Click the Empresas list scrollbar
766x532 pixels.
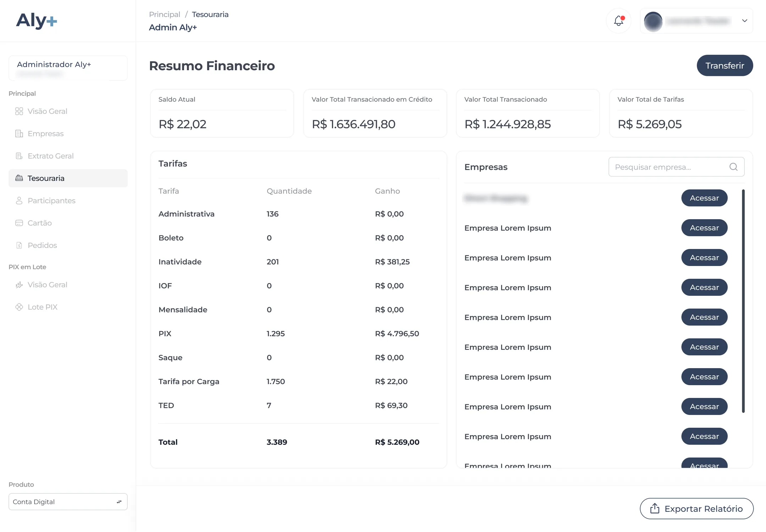click(743, 301)
